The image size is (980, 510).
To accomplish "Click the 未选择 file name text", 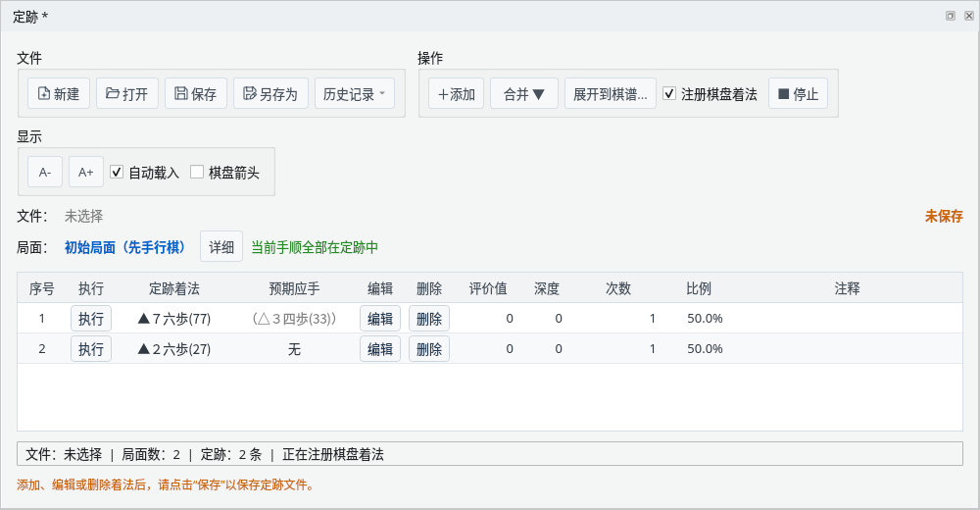I will [83, 216].
